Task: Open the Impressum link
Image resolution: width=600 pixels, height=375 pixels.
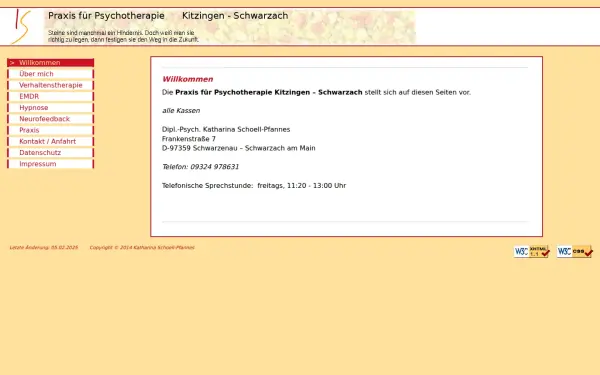Action: [51, 164]
